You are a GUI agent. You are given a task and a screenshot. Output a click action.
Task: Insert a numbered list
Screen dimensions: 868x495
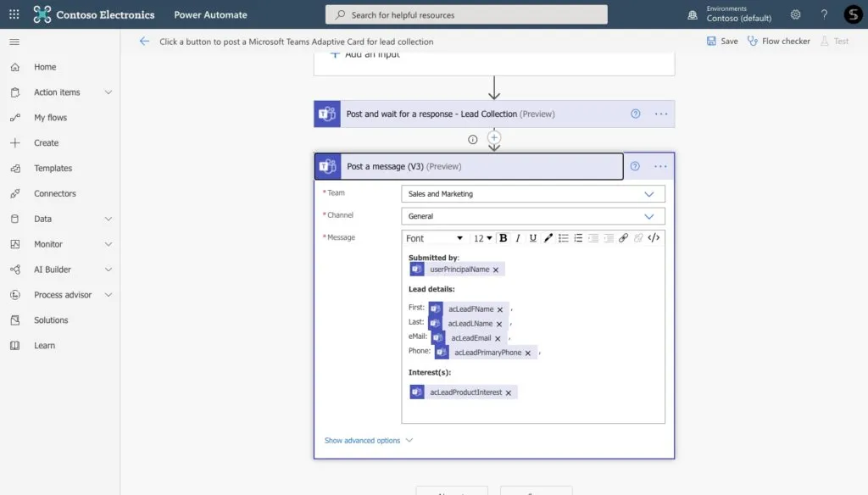[578, 238]
